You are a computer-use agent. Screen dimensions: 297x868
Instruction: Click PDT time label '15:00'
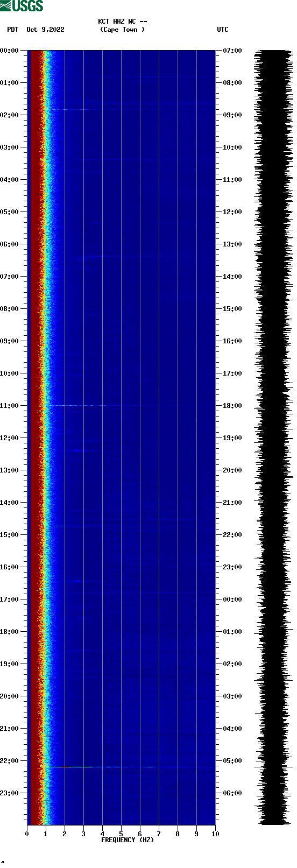tap(10, 535)
